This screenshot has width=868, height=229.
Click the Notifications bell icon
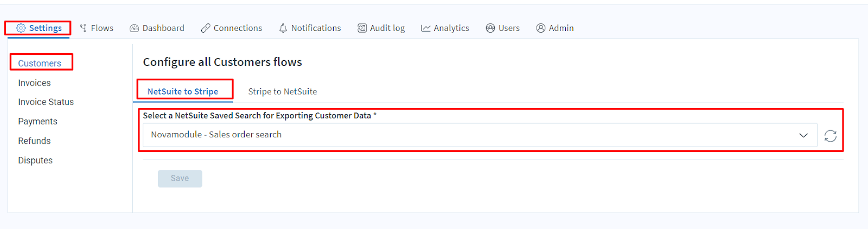click(x=283, y=28)
